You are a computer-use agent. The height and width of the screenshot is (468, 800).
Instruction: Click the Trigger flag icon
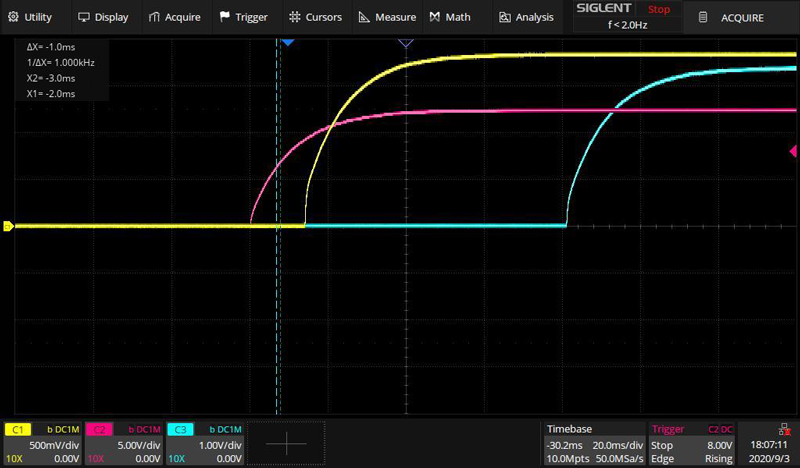tap(224, 17)
